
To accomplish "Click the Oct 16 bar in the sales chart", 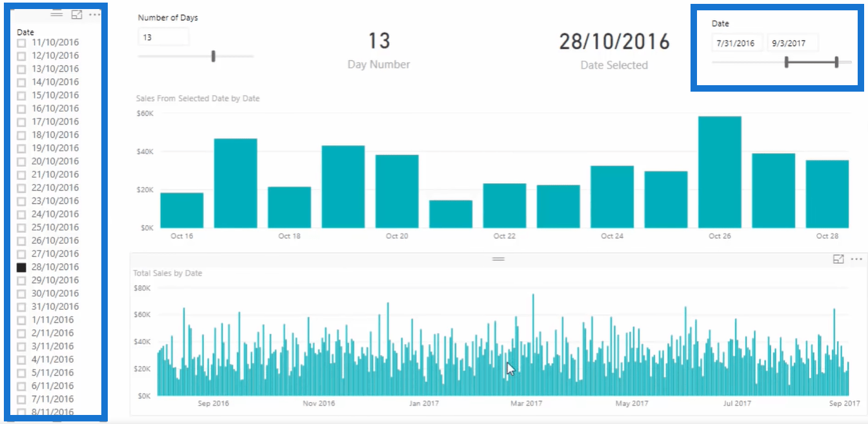I will pyautogui.click(x=182, y=210).
